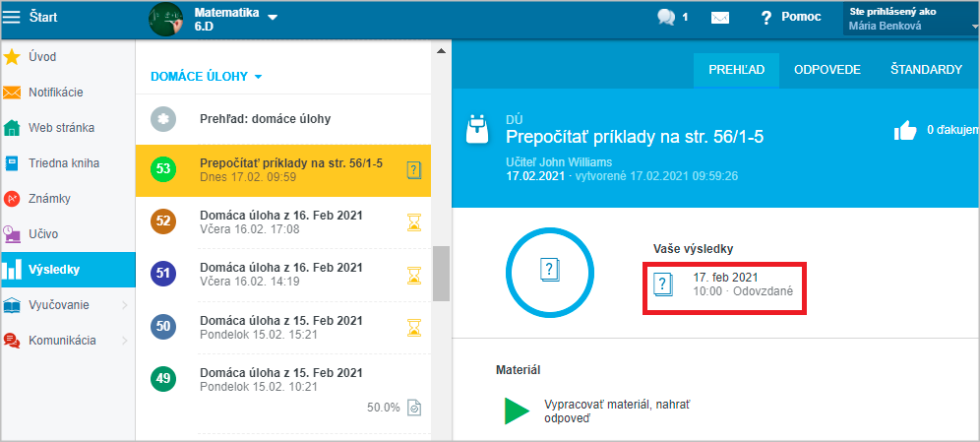Screen dimensions: 980x442
Task: Expand the Vyučovanie submenu arrow
Action: pos(124,306)
